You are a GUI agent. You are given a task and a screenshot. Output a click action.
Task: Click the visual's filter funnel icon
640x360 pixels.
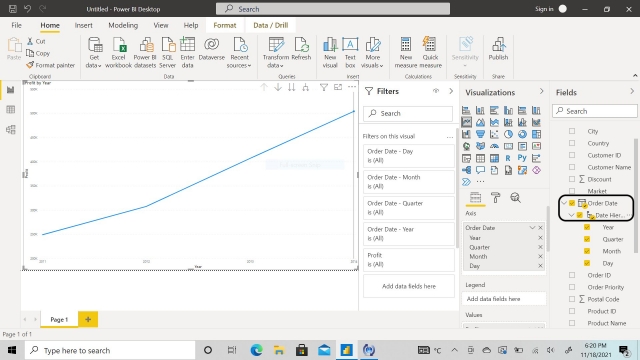(324, 87)
